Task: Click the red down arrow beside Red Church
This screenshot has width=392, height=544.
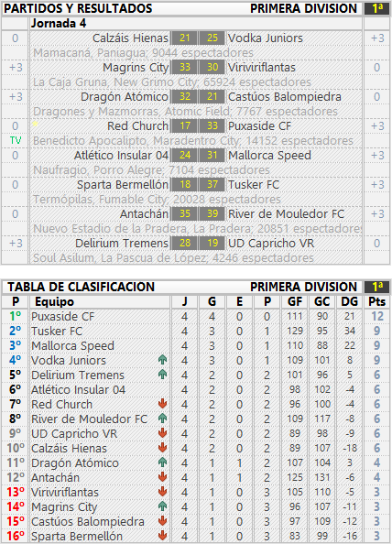Action: pyautogui.click(x=162, y=404)
